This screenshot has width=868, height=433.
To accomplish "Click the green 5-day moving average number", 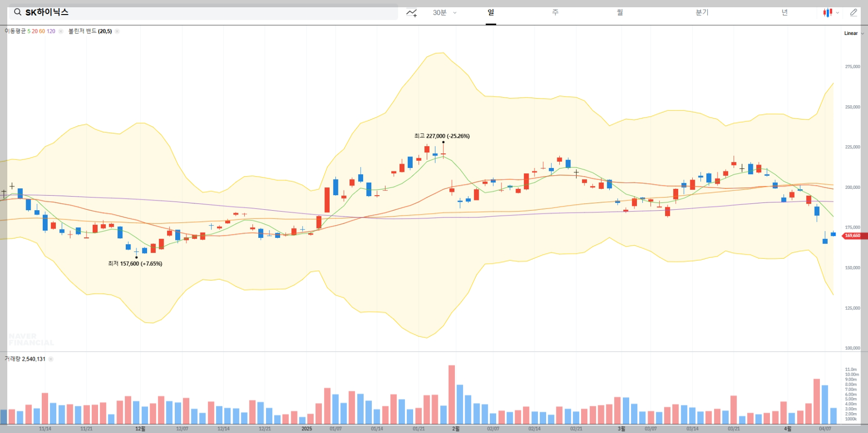I will [29, 31].
